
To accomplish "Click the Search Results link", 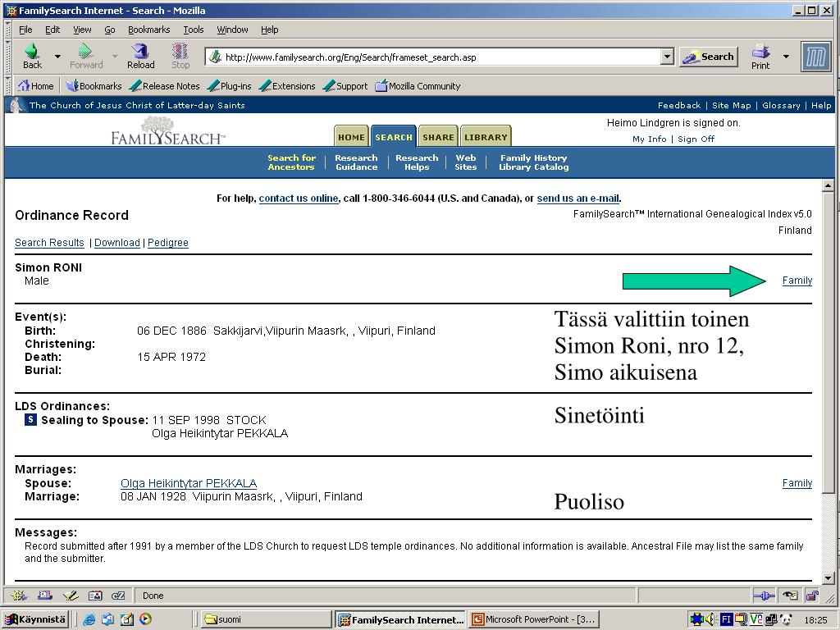I will [x=49, y=243].
